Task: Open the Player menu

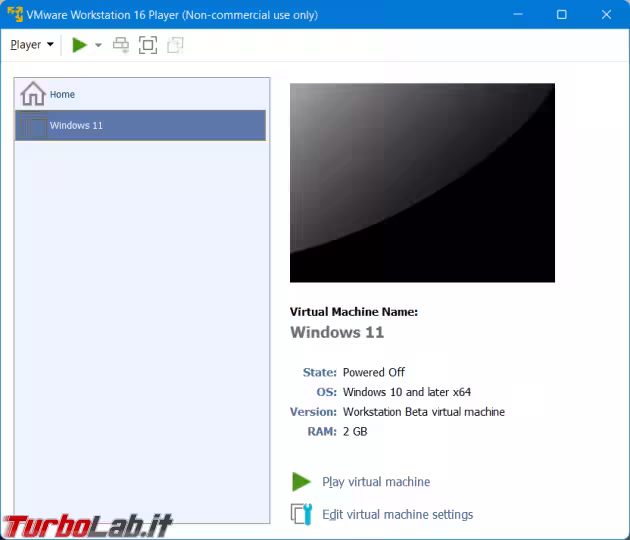Action: (x=32, y=45)
